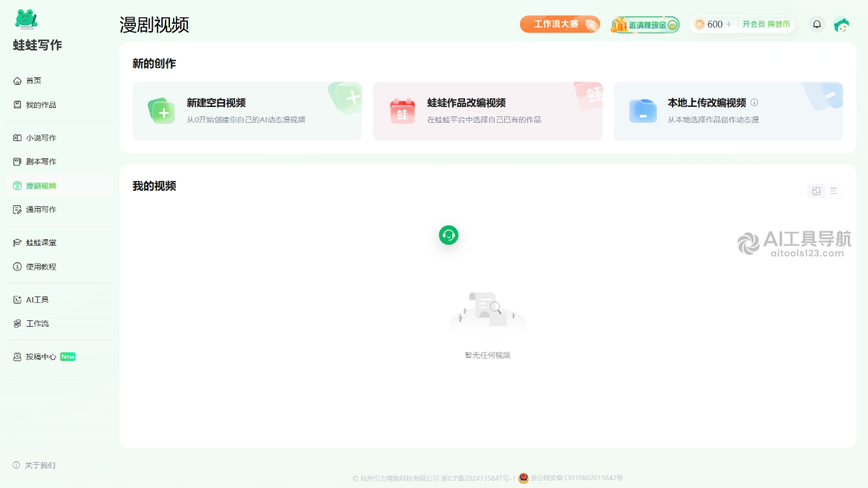Screen dimensions: 868x488
Task: Click 从本地选择作品创作动态漫 description
Action: click(713, 120)
